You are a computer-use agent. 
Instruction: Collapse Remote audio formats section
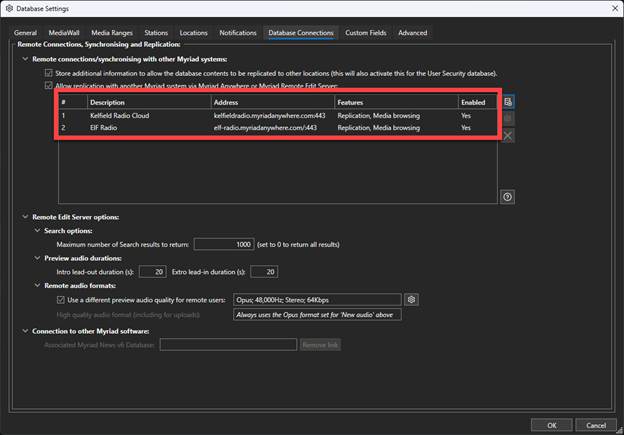(37, 286)
